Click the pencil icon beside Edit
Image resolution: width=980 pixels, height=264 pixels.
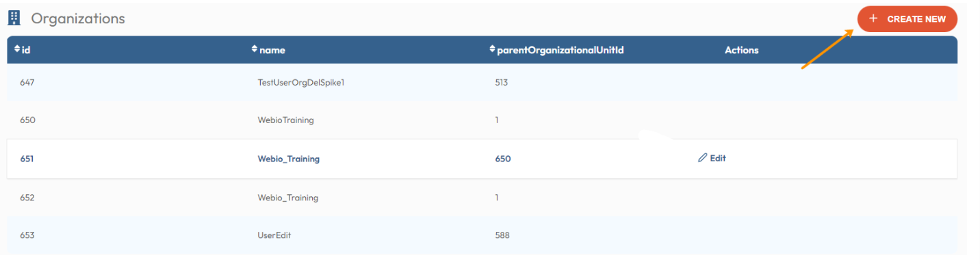(x=702, y=158)
